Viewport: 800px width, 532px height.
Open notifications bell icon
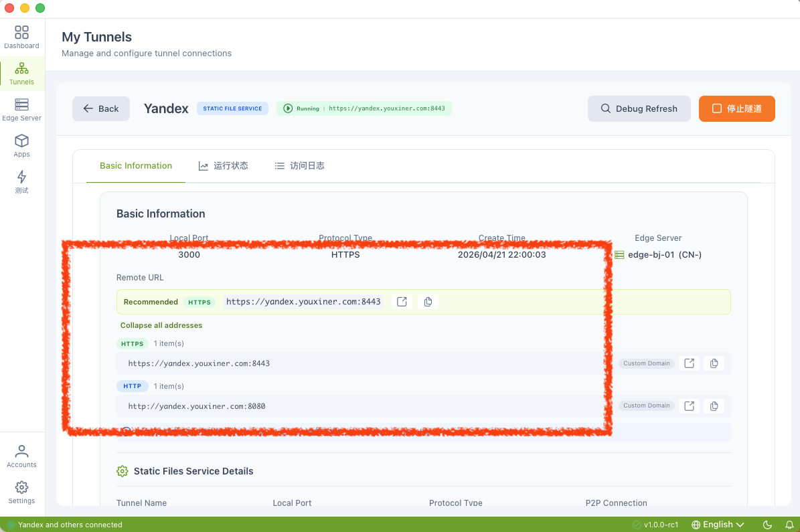pos(789,525)
